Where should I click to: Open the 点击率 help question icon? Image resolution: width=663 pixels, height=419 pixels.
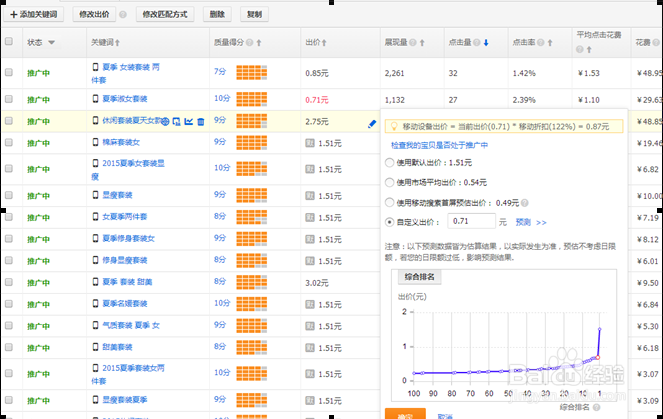pyautogui.click(x=540, y=42)
